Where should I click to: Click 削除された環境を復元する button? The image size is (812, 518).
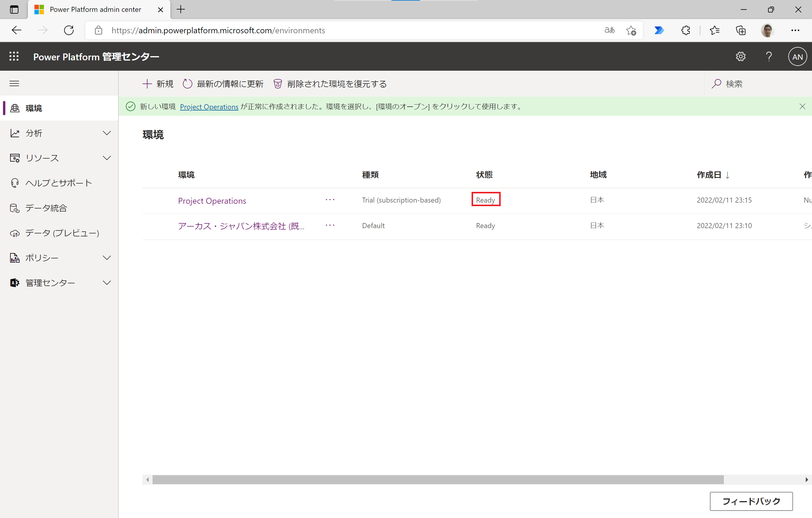[330, 84]
